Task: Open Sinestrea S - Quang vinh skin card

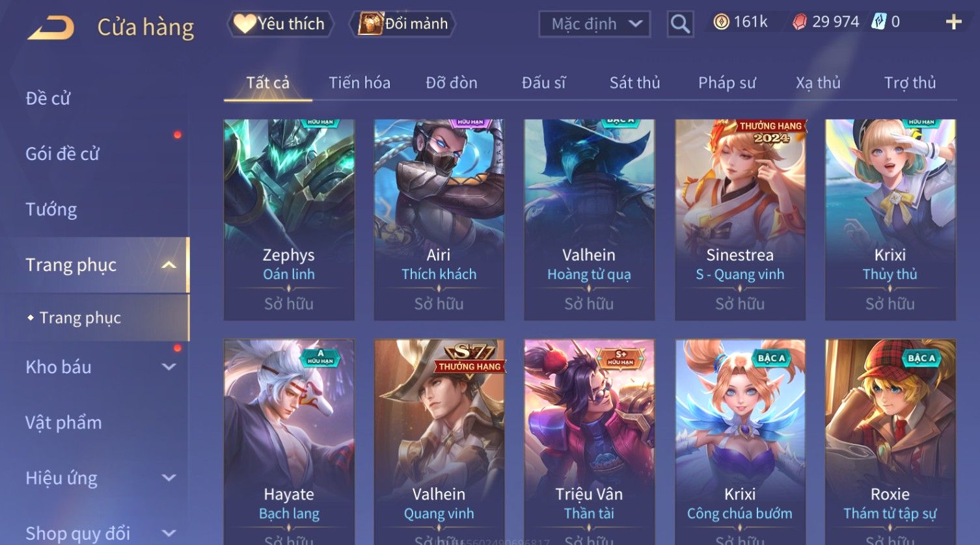Action: click(740, 220)
